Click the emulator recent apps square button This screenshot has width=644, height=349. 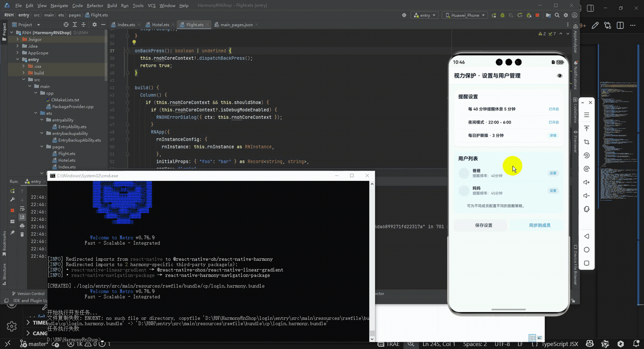(586, 263)
